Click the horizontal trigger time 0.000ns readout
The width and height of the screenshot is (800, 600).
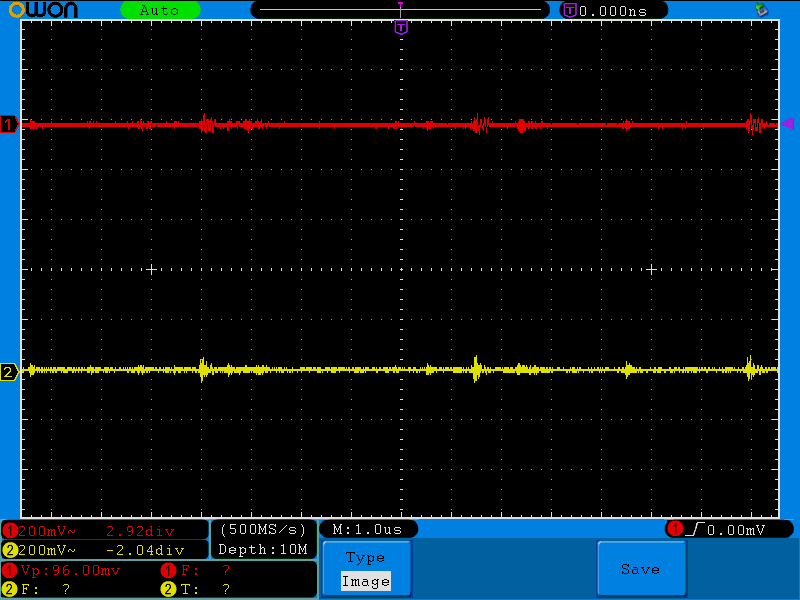click(x=613, y=11)
